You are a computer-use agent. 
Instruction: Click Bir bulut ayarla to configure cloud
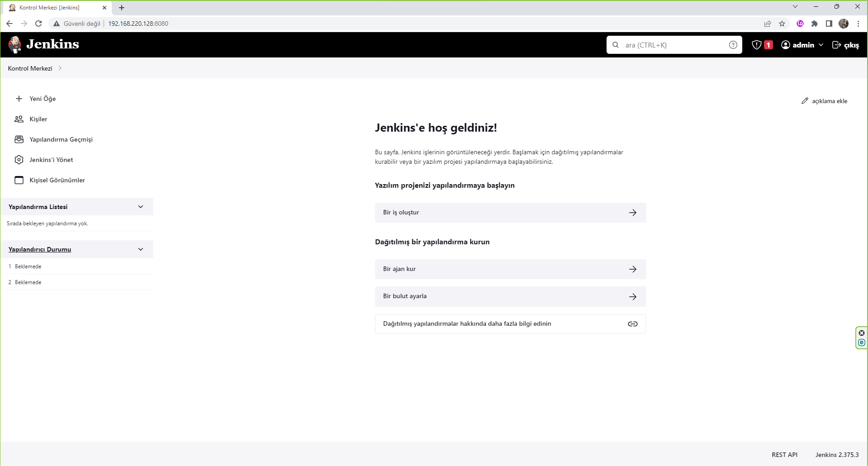point(510,296)
